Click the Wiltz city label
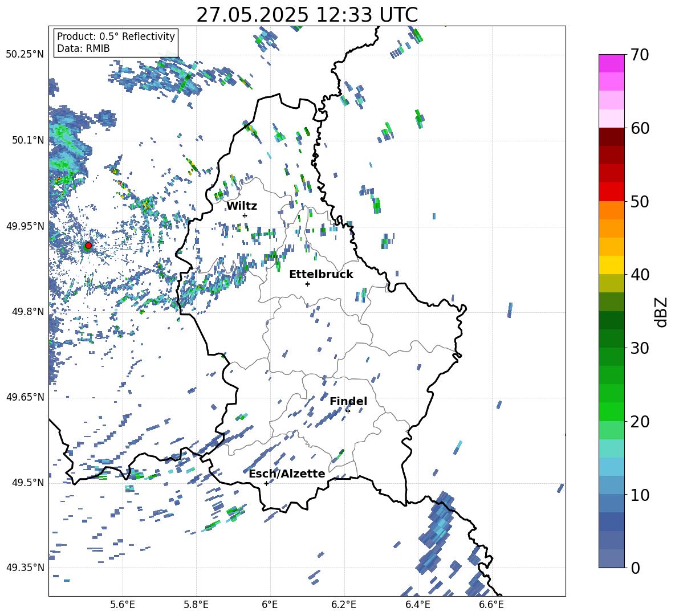Screen dimensions: 675x616 [x=242, y=206]
